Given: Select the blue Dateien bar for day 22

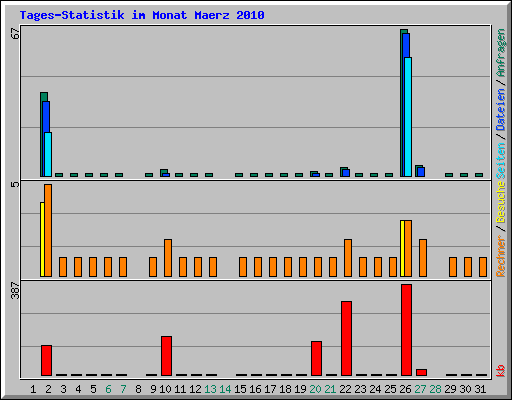Looking at the screenshot, I should coord(346,173).
